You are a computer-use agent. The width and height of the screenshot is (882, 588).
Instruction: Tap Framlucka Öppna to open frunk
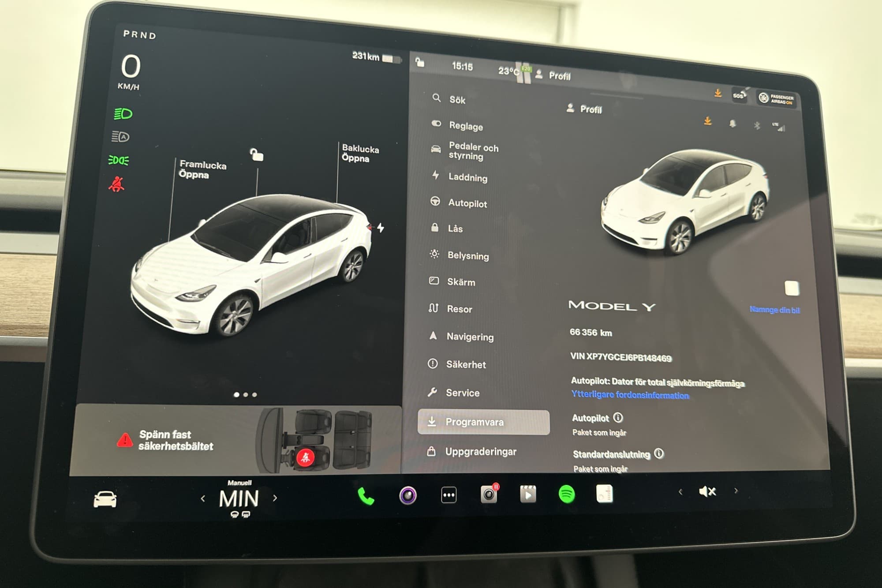pos(202,169)
